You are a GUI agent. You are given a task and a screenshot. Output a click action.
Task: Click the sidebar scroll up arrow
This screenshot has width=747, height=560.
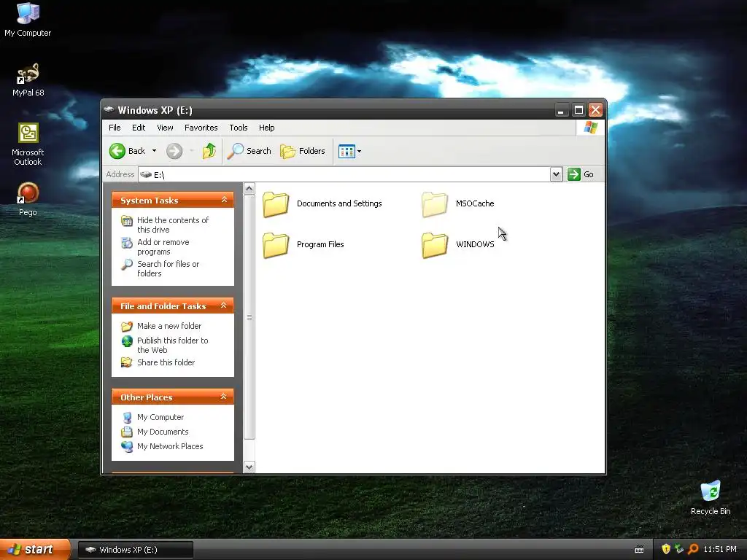[249, 189]
